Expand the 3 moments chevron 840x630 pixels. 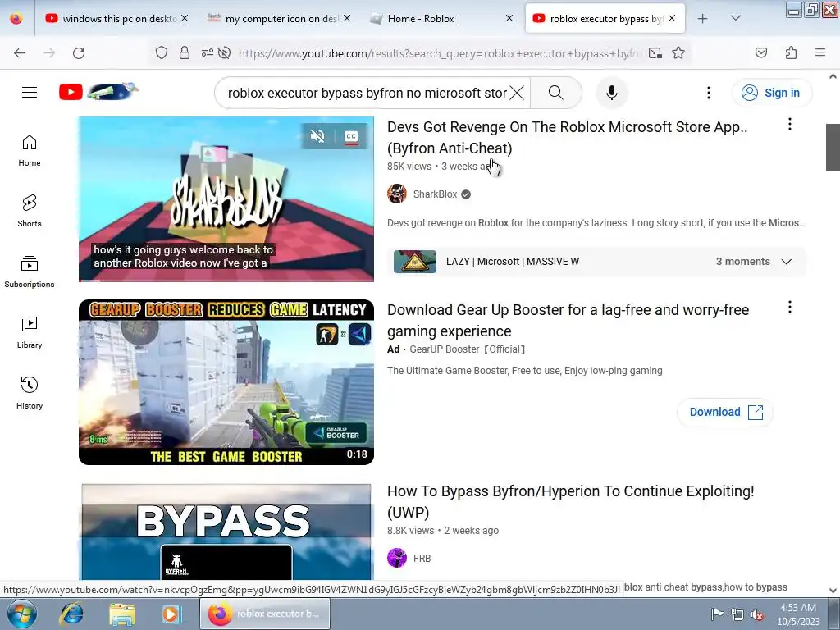tap(787, 262)
